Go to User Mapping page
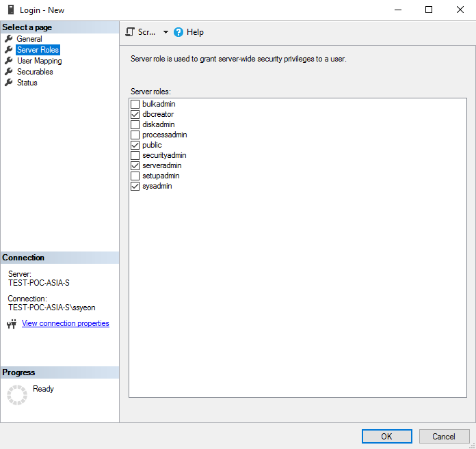 [39, 61]
